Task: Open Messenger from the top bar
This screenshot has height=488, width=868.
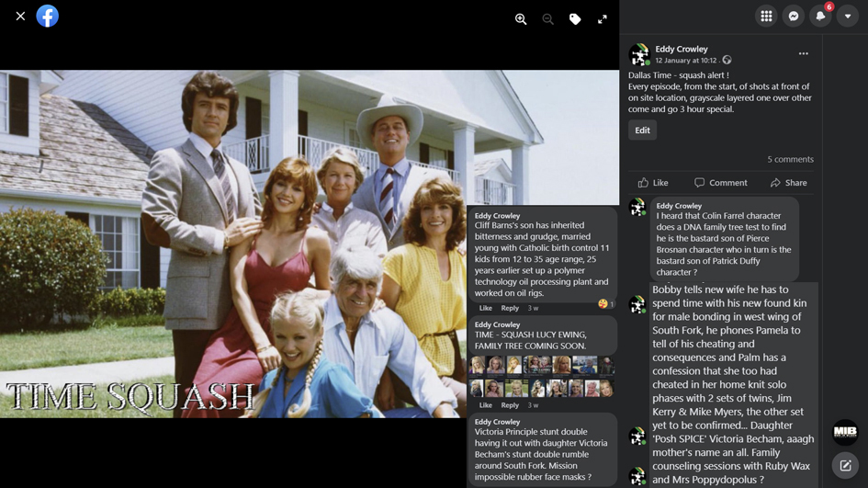Action: pyautogui.click(x=794, y=16)
